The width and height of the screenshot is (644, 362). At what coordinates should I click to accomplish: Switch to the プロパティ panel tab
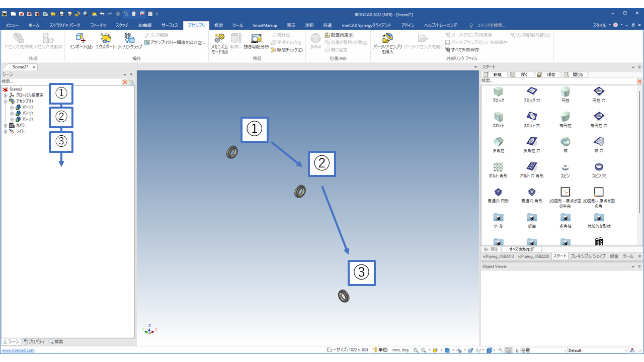coord(34,342)
